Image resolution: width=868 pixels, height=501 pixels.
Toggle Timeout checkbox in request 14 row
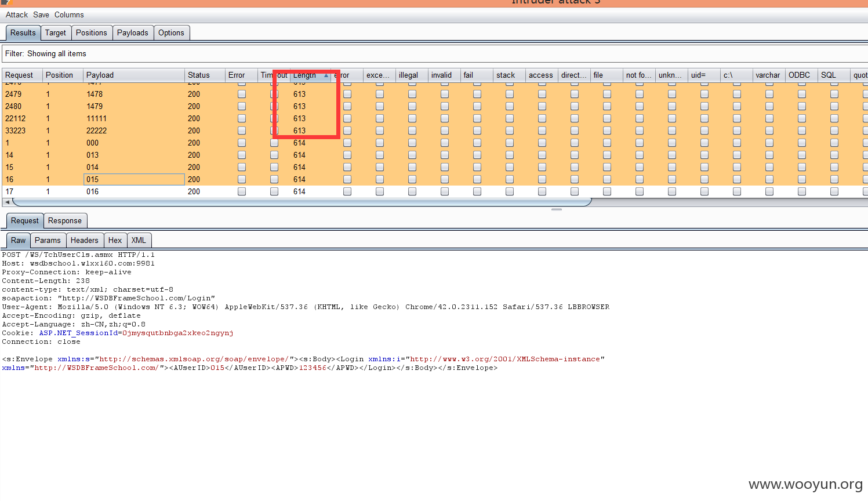(274, 155)
